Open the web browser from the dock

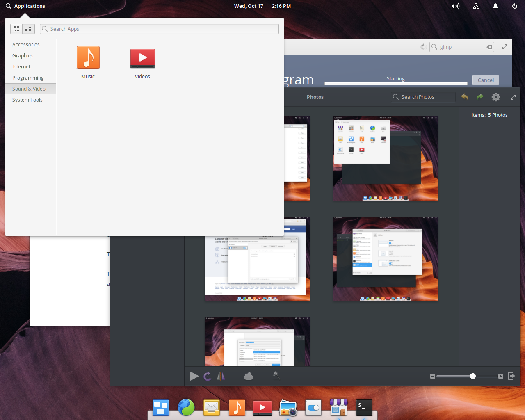186,407
